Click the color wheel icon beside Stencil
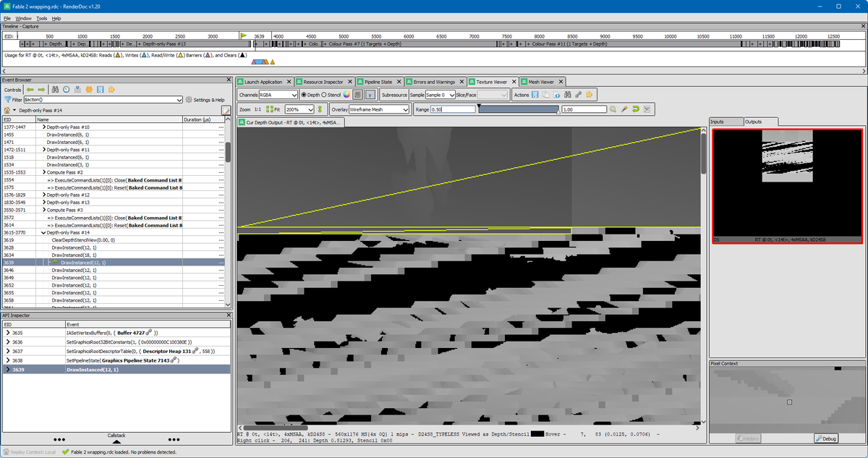The height and width of the screenshot is (458, 868). pyautogui.click(x=346, y=95)
